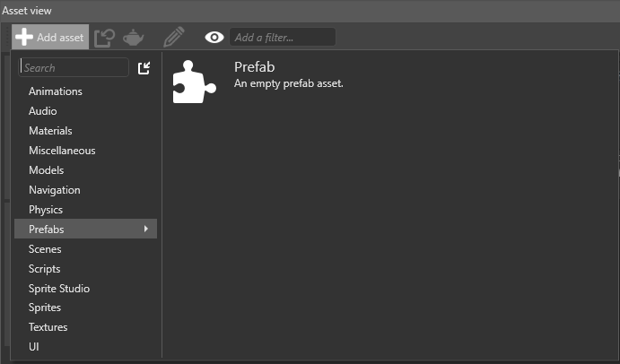The width and height of the screenshot is (620, 364).
Task: Expand the Prefabs submenu arrow
Action: point(146,230)
